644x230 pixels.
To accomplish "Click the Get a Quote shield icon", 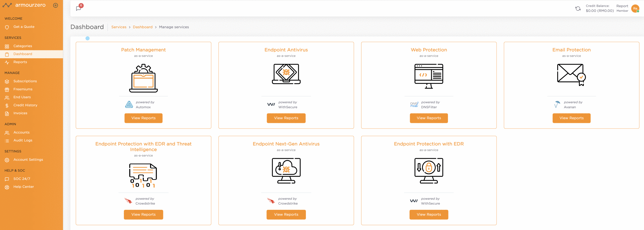I will pos(7,27).
